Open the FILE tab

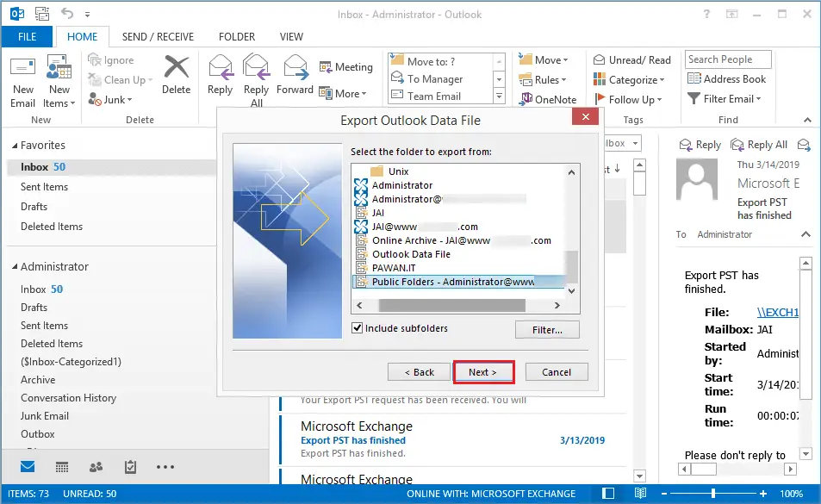point(27,37)
